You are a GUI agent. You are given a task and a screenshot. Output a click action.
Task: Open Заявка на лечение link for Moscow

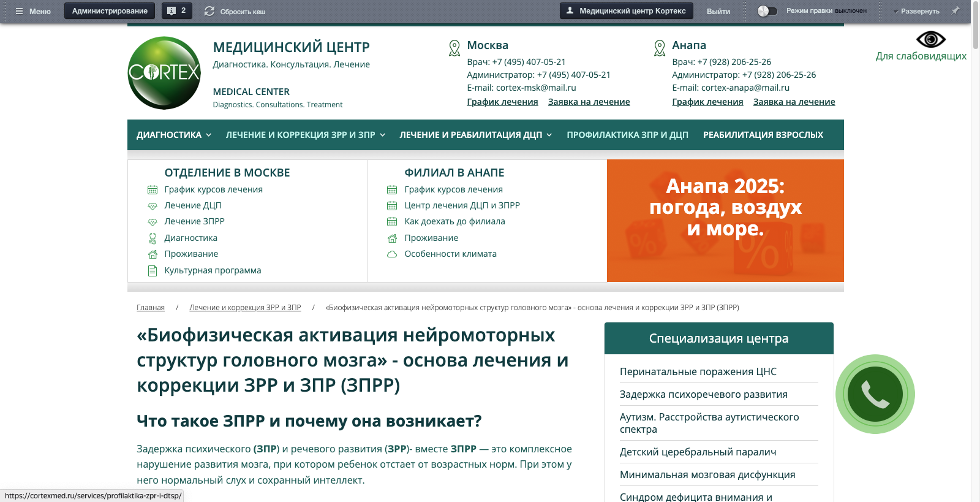[x=589, y=102]
